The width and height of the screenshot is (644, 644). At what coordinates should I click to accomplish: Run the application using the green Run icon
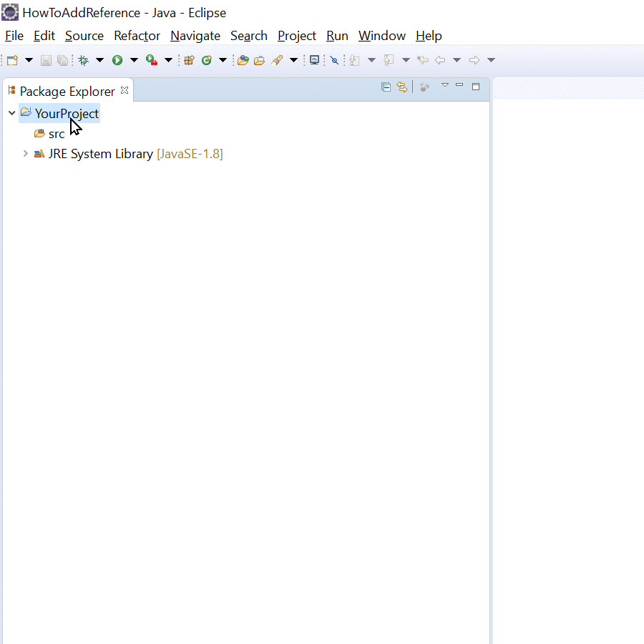[117, 60]
